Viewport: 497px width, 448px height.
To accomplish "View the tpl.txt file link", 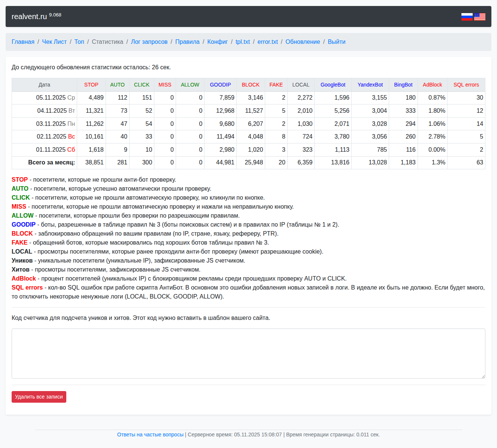I will 242,42.
